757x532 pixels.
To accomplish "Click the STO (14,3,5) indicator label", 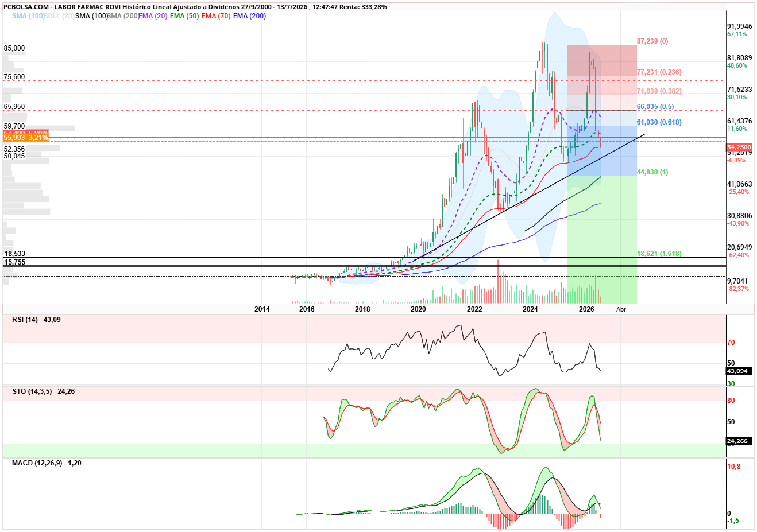I will click(x=32, y=391).
